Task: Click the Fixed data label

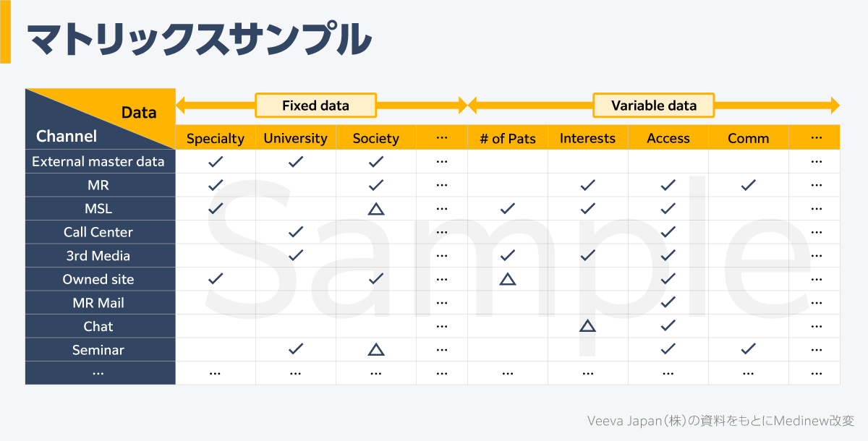Action: coord(315,106)
